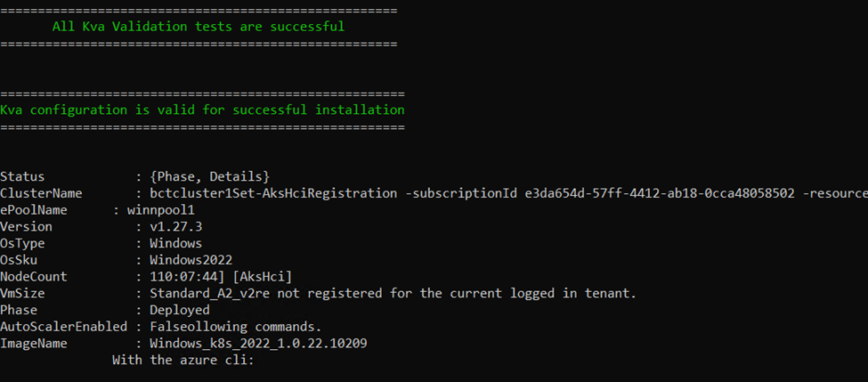Click the OsType value 'Windows'

pos(176,244)
